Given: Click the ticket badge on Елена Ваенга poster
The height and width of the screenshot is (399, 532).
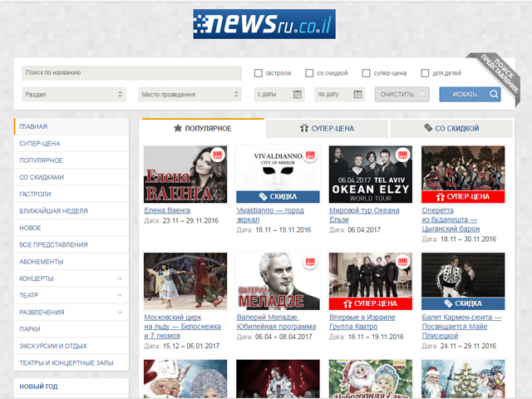Looking at the screenshot, I should tap(218, 155).
